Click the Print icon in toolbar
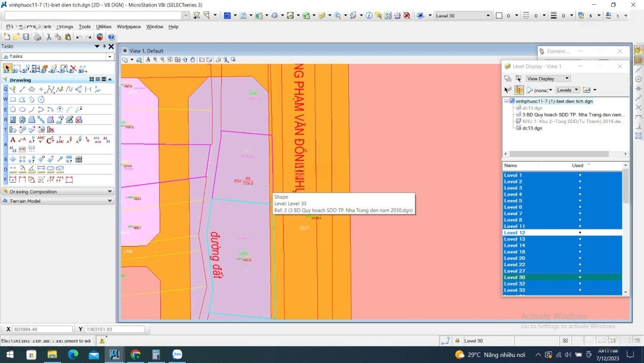The image size is (644, 363). coord(37,37)
